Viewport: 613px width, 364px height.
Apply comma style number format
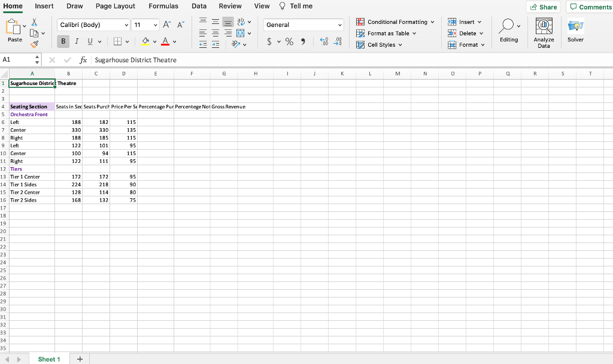(x=303, y=41)
